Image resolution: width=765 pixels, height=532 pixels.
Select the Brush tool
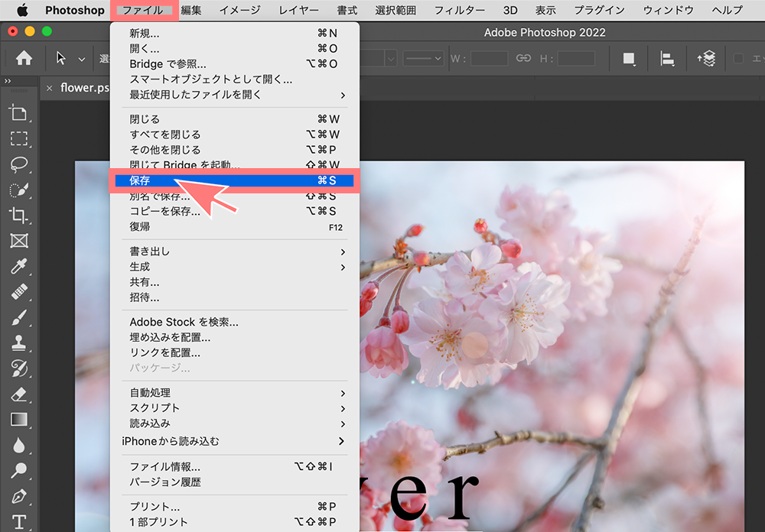pos(18,317)
